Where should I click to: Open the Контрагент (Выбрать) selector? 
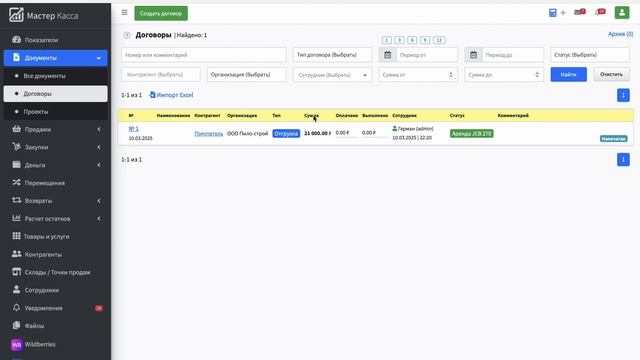[161, 75]
